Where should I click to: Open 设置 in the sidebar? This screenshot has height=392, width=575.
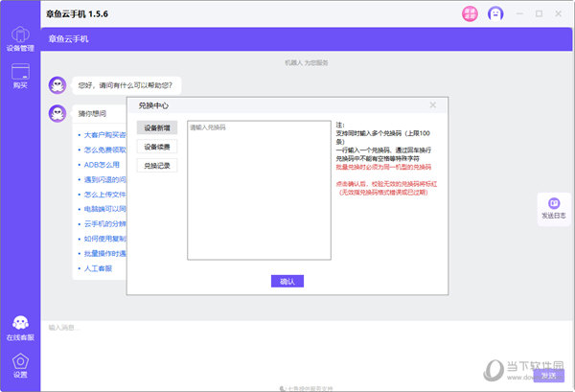coord(20,365)
